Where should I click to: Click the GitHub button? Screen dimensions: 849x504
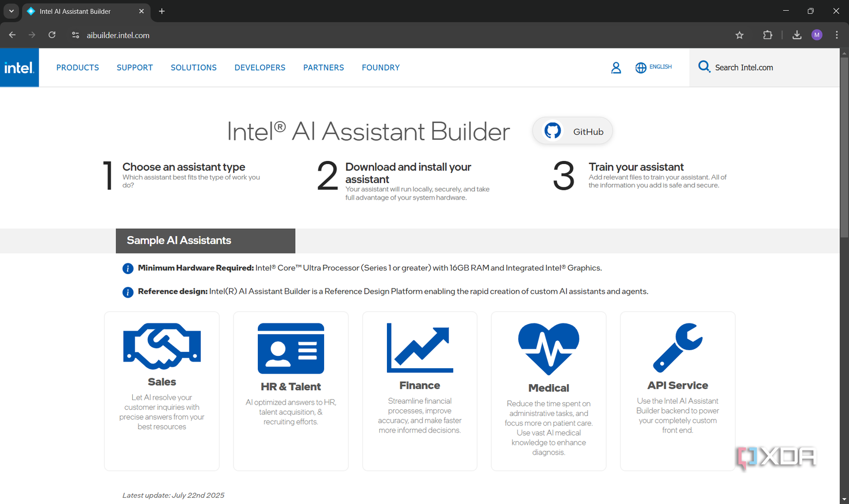coord(573,131)
